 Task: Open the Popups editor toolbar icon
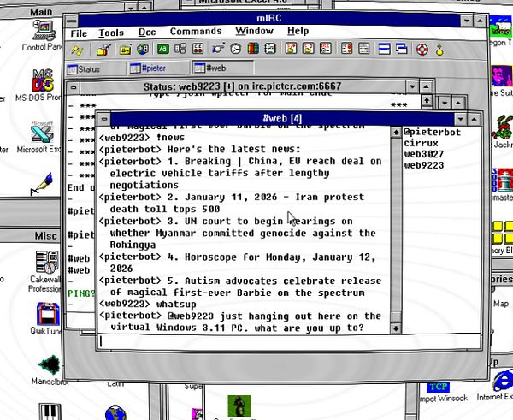click(180, 49)
